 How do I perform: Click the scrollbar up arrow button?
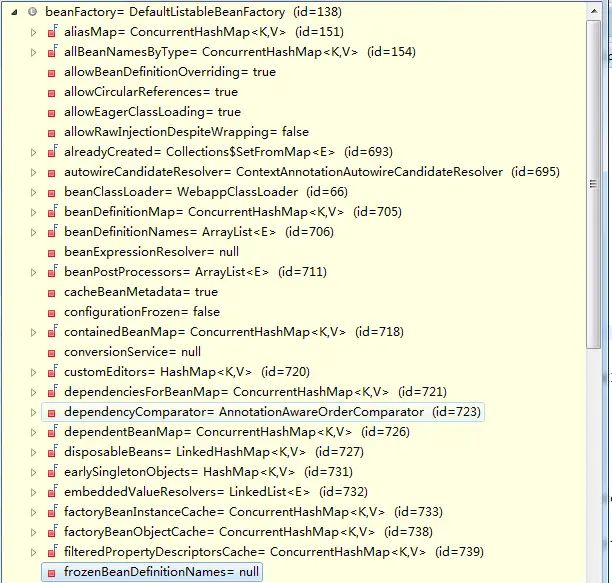594,11
